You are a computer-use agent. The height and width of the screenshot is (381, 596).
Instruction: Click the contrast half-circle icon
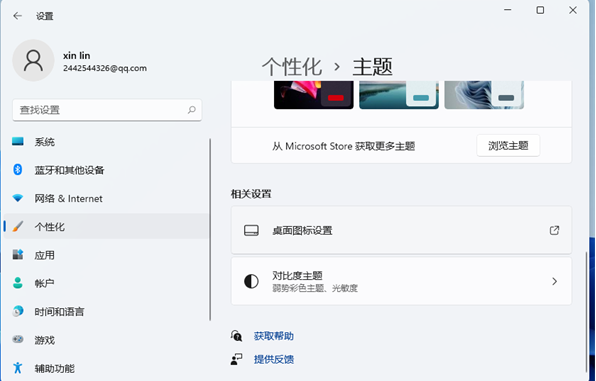coord(251,281)
